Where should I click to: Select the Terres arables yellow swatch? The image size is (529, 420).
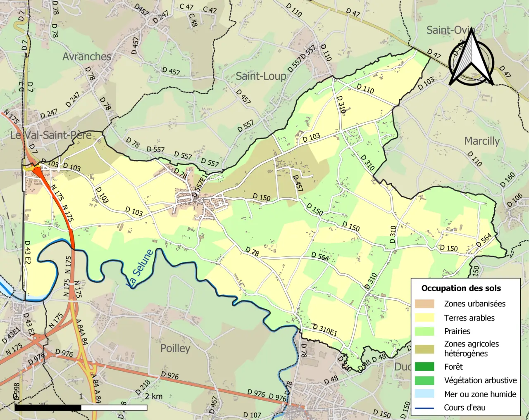tap(424, 318)
